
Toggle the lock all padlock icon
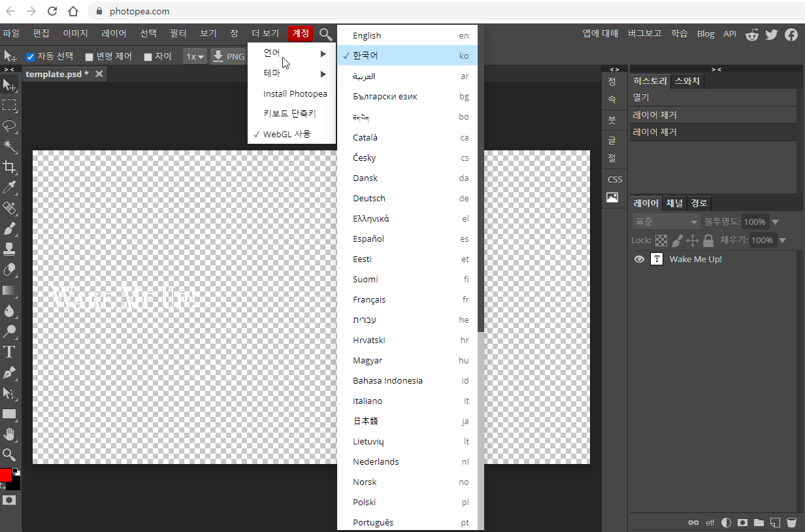pos(708,241)
